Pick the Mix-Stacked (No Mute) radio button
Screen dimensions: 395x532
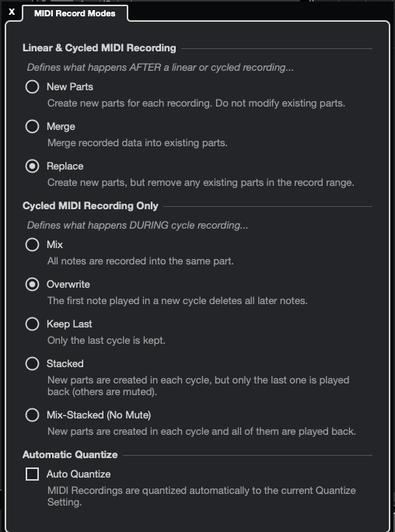click(x=32, y=415)
